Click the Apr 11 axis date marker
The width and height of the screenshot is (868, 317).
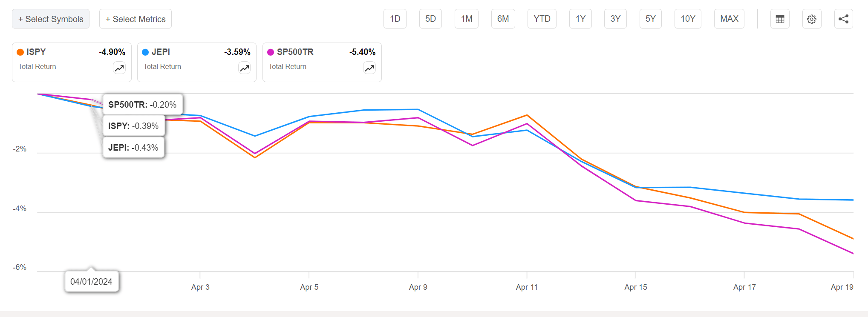(527, 287)
